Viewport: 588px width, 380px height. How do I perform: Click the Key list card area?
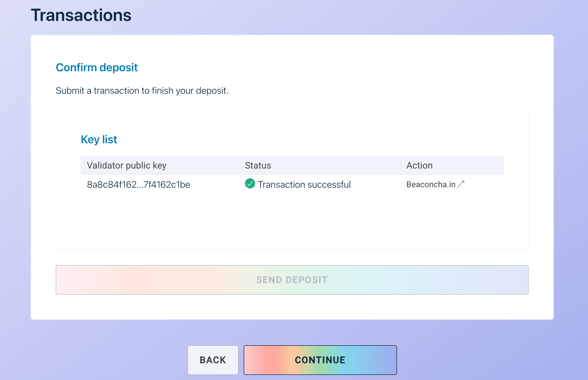[x=292, y=222]
